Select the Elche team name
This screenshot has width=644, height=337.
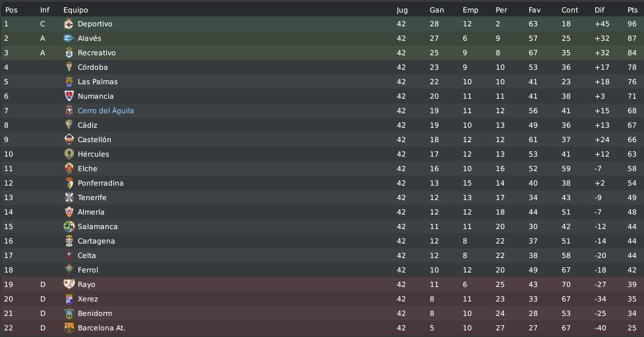pyautogui.click(x=88, y=168)
